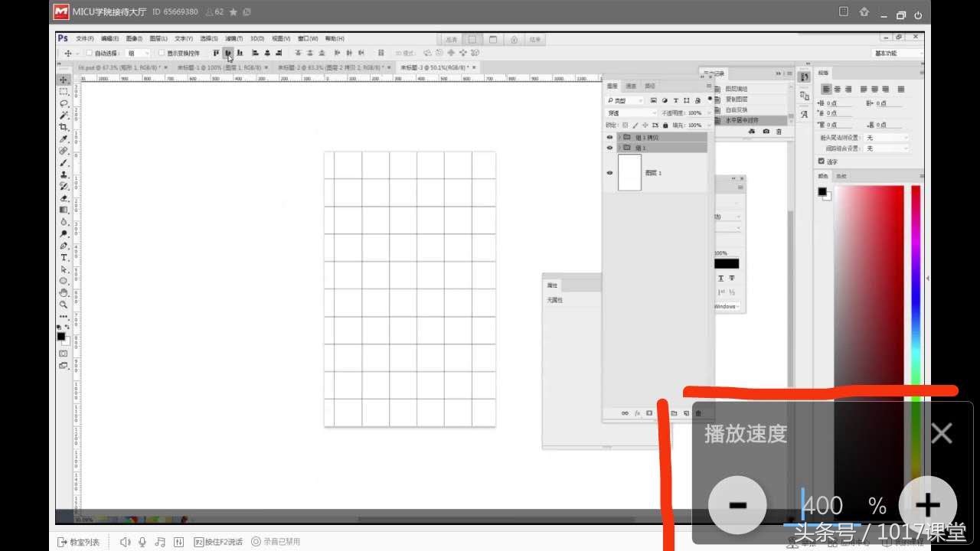Select the Pen tool
This screenshot has height=551, width=980.
[x=64, y=246]
